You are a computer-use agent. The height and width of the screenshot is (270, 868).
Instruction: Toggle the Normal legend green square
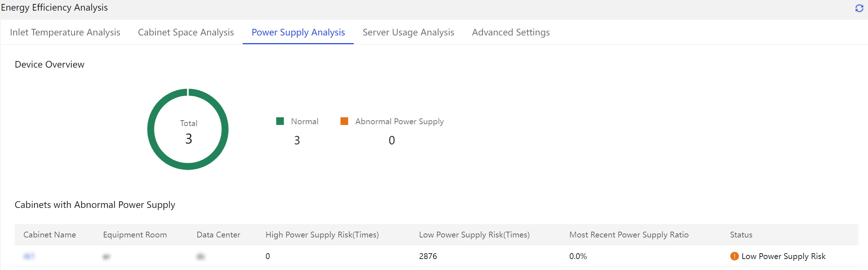click(280, 121)
